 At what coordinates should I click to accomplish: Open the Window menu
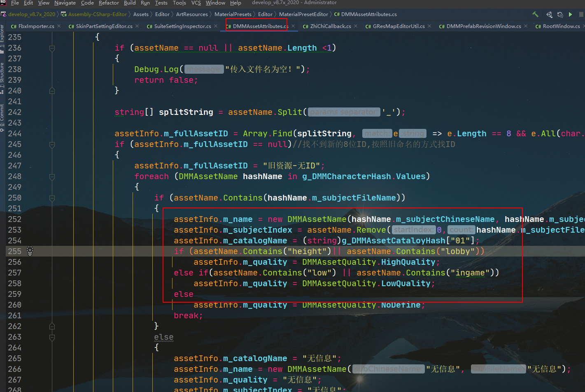point(215,2)
